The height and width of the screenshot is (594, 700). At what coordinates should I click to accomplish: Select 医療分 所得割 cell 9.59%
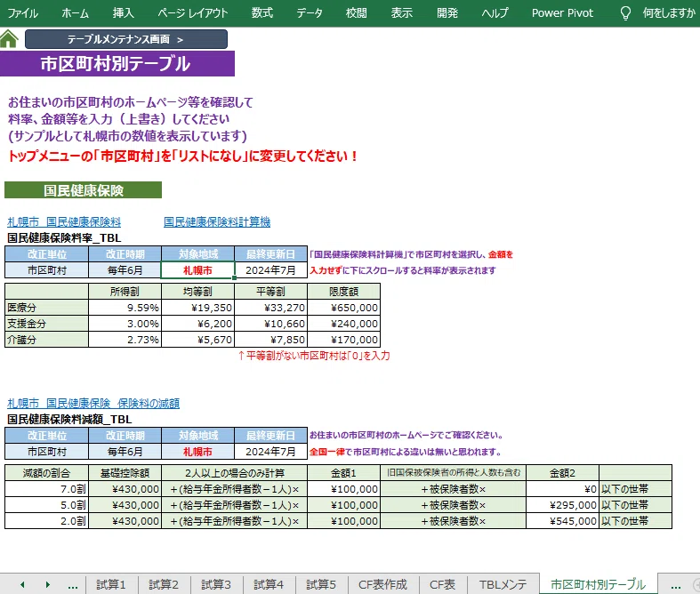pyautogui.click(x=125, y=308)
